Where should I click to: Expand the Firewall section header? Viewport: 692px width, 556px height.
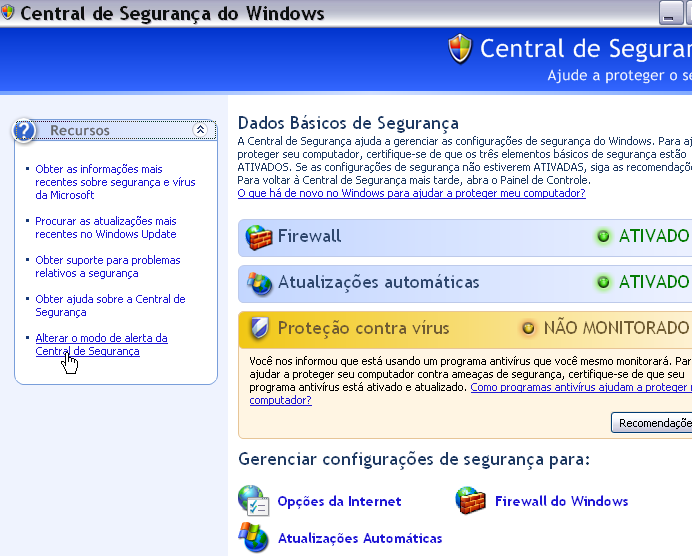click(x=465, y=238)
